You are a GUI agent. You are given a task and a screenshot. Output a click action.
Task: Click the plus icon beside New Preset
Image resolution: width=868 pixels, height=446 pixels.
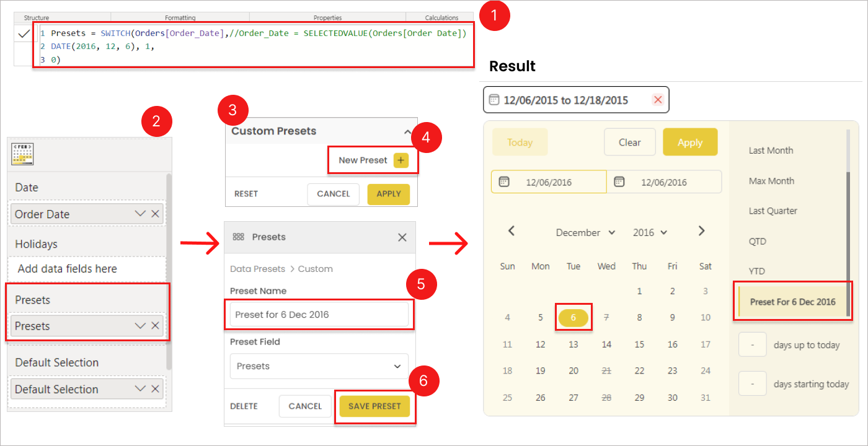tap(401, 160)
